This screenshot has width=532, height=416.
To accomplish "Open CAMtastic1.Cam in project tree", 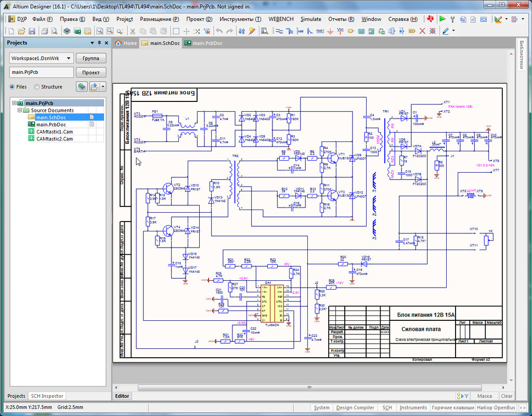I will (54, 132).
